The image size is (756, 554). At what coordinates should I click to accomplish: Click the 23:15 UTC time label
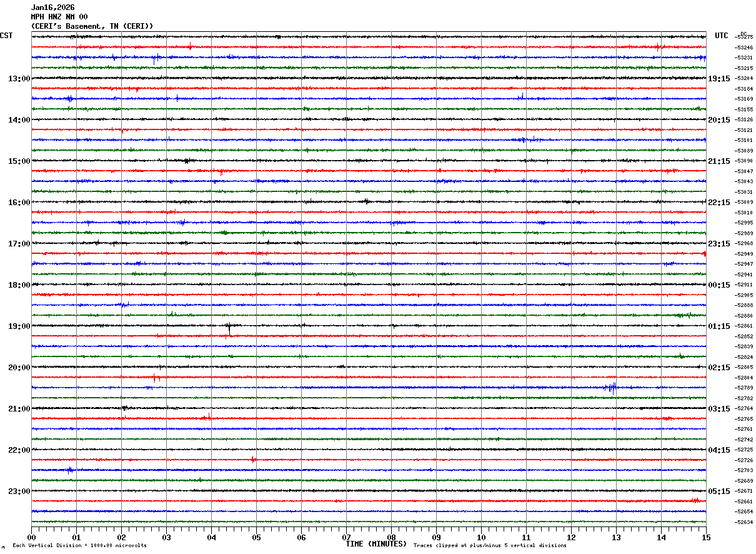(719, 244)
